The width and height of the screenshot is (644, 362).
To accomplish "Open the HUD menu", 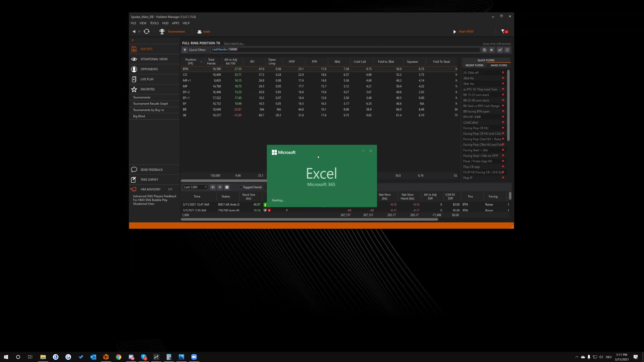I will point(165,23).
